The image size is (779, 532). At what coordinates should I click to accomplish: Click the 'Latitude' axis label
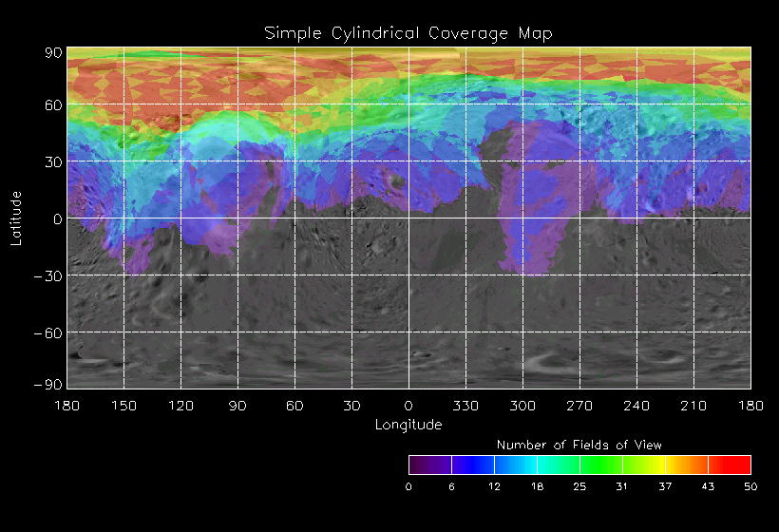coord(16,218)
